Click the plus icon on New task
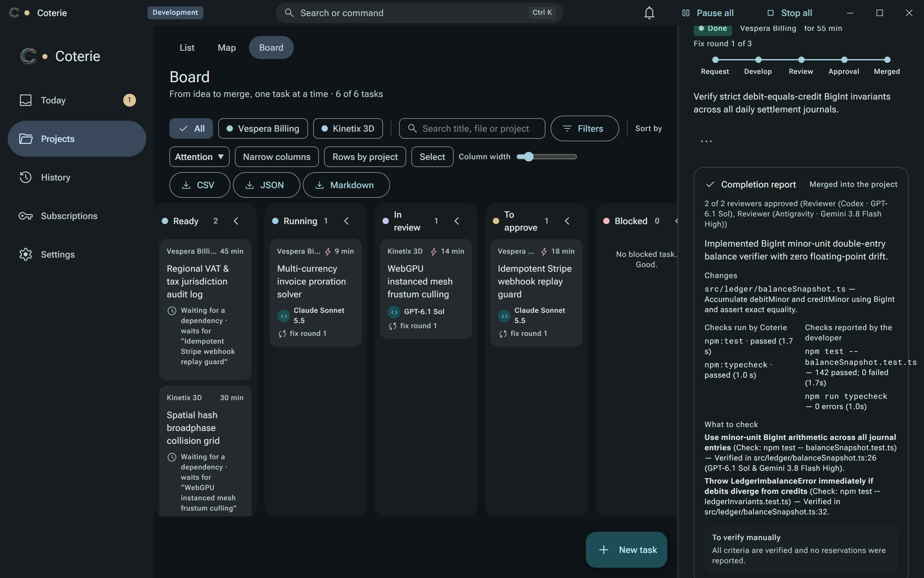Viewport: 924px width, 578px height. [604, 550]
